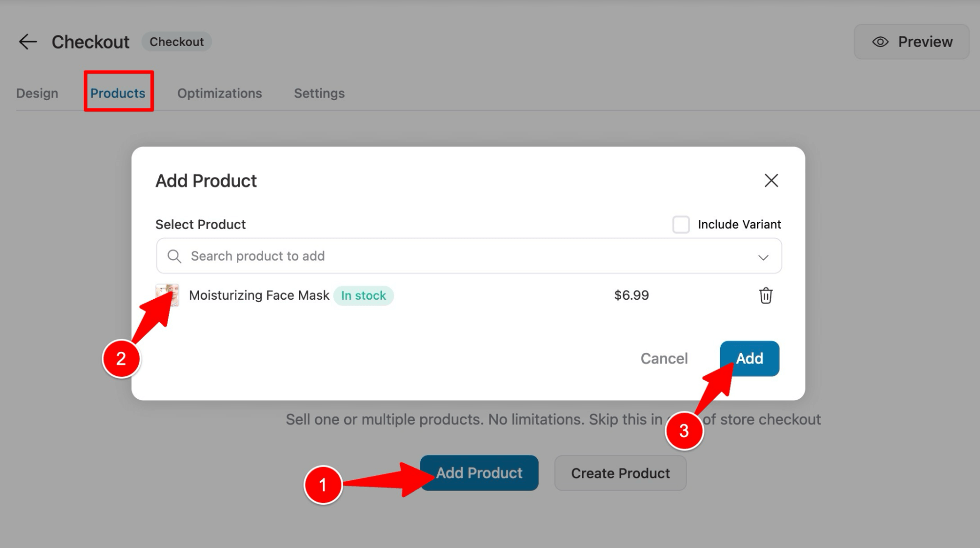Open the Settings tab
The width and height of the screenshot is (980, 548).
coord(319,93)
